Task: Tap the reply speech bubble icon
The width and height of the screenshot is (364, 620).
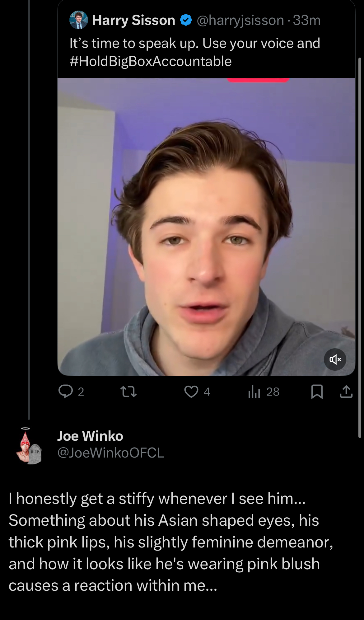Action: [66, 392]
